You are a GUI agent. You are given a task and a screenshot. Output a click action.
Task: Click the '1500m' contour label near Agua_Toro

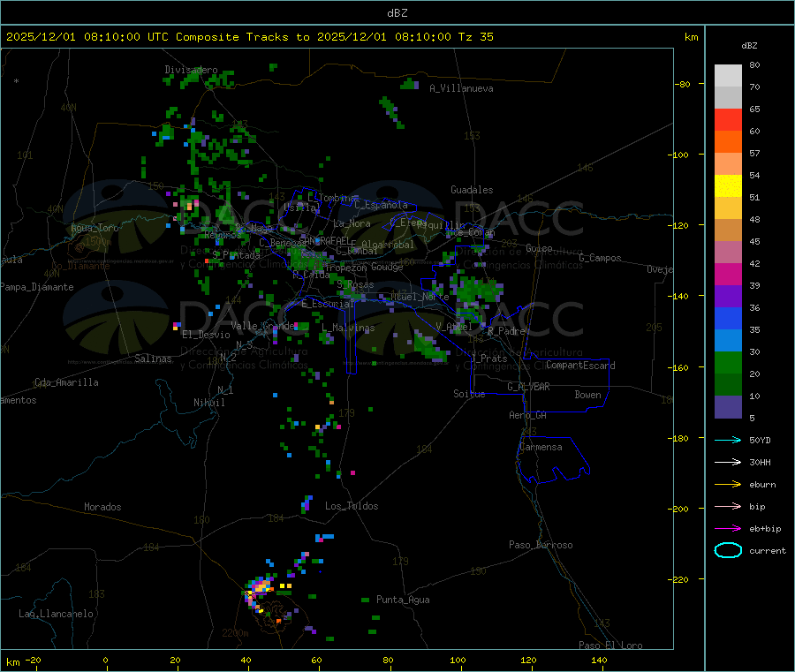(98, 242)
